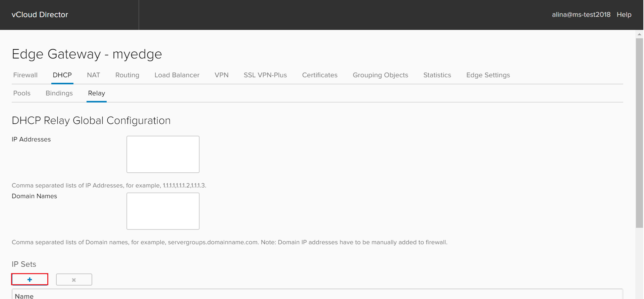Go to the Load Balancer tab
This screenshot has height=299, width=644.
tap(177, 75)
